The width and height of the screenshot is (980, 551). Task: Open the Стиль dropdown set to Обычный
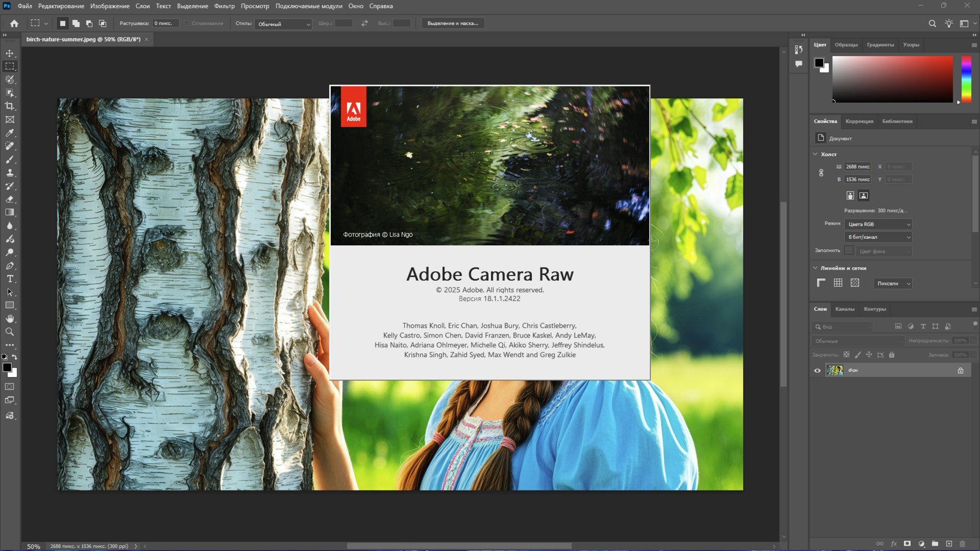[x=283, y=24]
